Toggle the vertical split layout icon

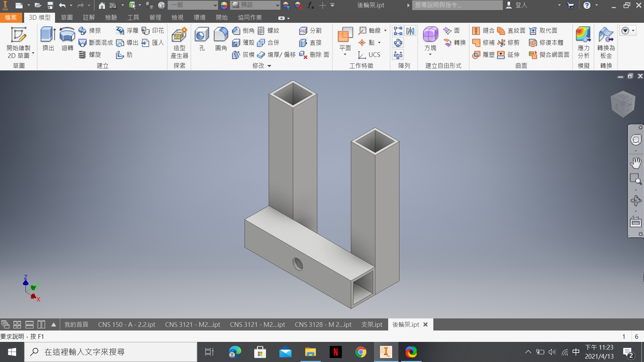pos(41,324)
